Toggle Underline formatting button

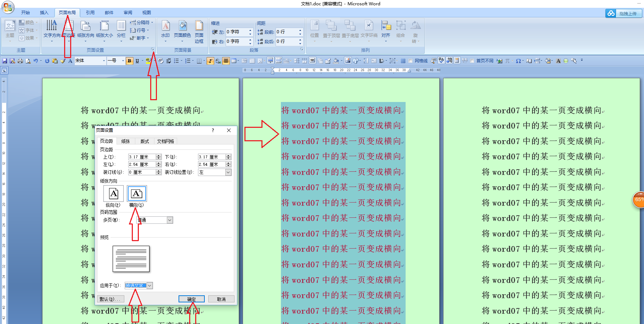[x=137, y=61]
